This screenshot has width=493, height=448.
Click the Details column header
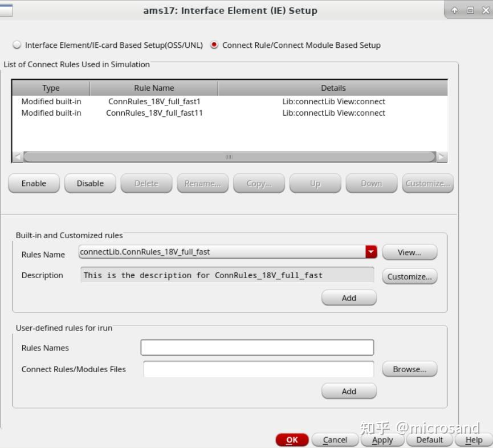click(x=333, y=88)
